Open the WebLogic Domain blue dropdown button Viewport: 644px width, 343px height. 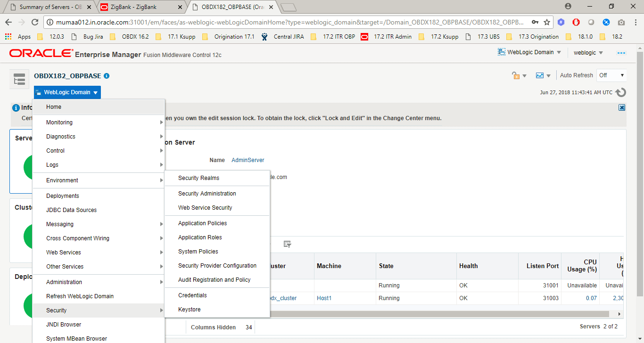[67, 92]
